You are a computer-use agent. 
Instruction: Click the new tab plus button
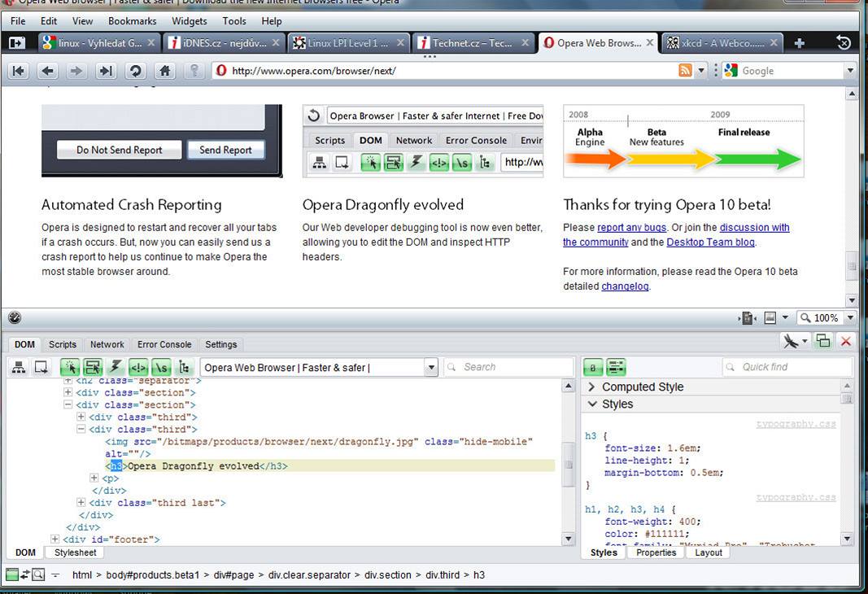[x=800, y=43]
